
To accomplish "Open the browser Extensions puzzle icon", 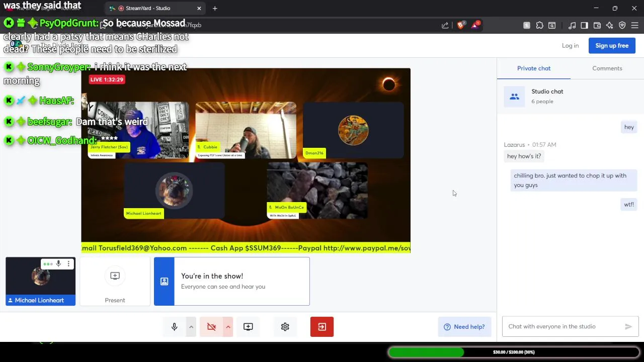I will (539, 25).
